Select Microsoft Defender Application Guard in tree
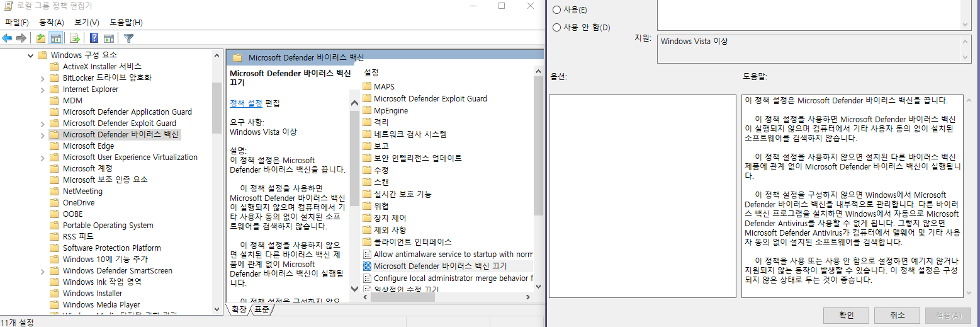Screen dimensions: 980x327 point(127,112)
